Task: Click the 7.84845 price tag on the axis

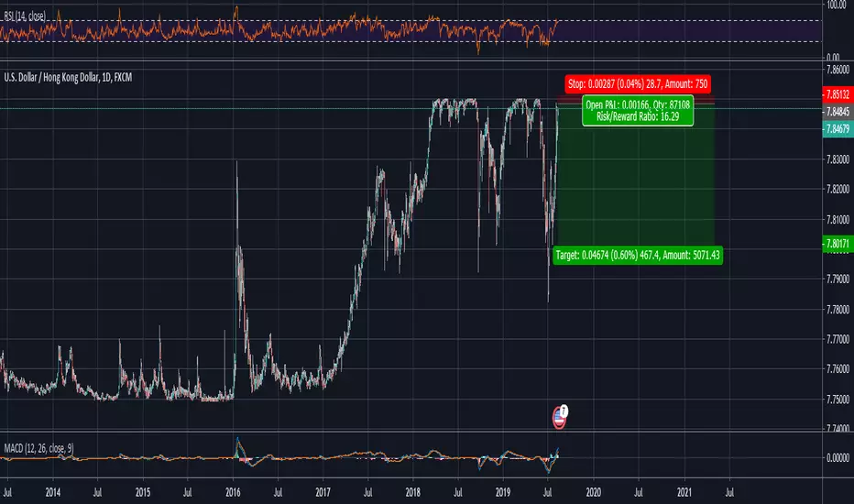Action: 838,112
